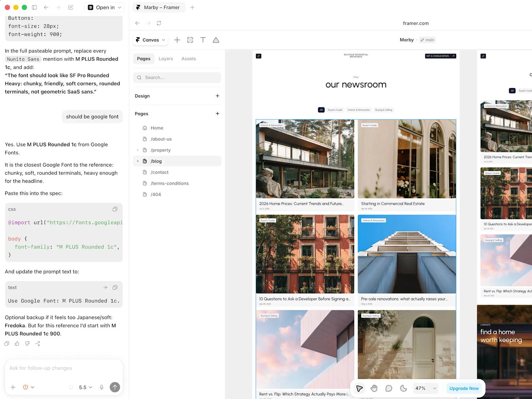Image resolution: width=532 pixels, height=399 pixels.
Task: Select the canvas pointer tool
Action: click(359, 388)
